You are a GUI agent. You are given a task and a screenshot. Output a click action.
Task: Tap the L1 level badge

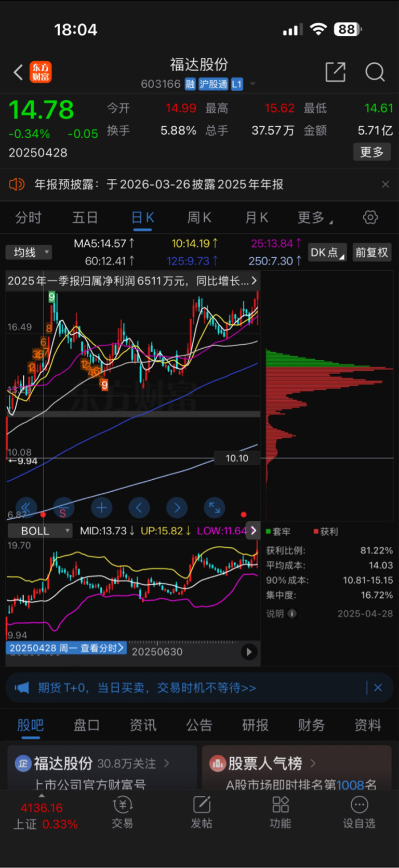pyautogui.click(x=237, y=84)
